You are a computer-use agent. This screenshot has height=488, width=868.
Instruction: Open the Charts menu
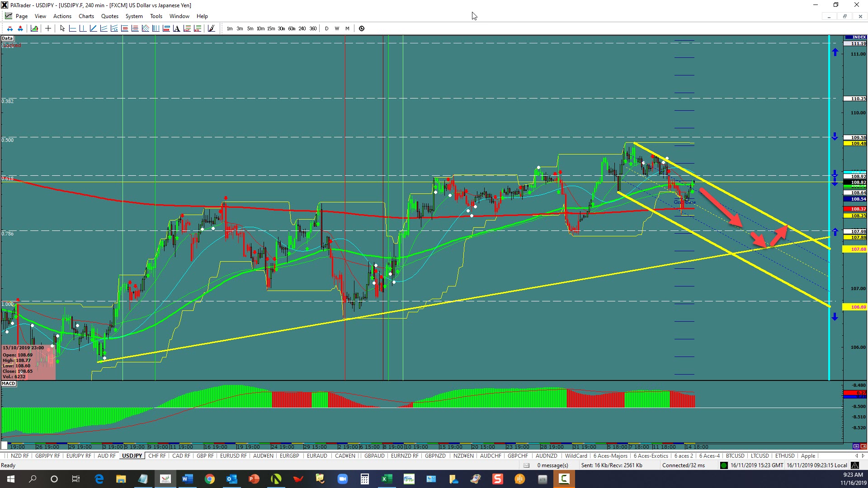click(86, 16)
